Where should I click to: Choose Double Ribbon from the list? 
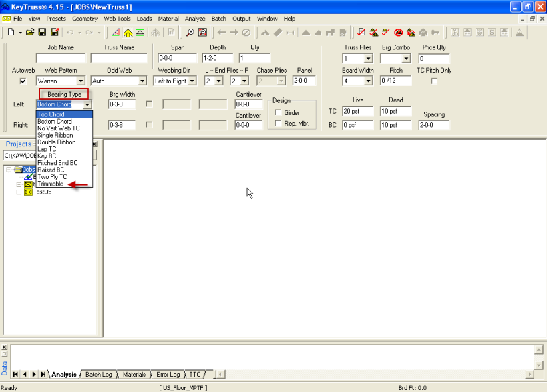tap(64, 142)
